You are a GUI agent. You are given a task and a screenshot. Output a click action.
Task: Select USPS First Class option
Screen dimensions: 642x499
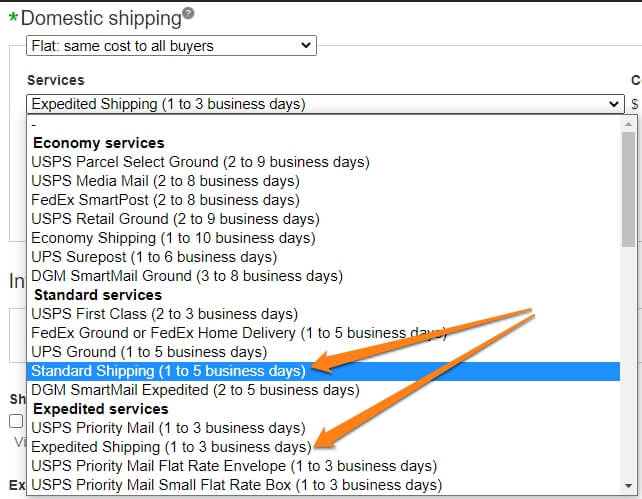tap(323, 314)
